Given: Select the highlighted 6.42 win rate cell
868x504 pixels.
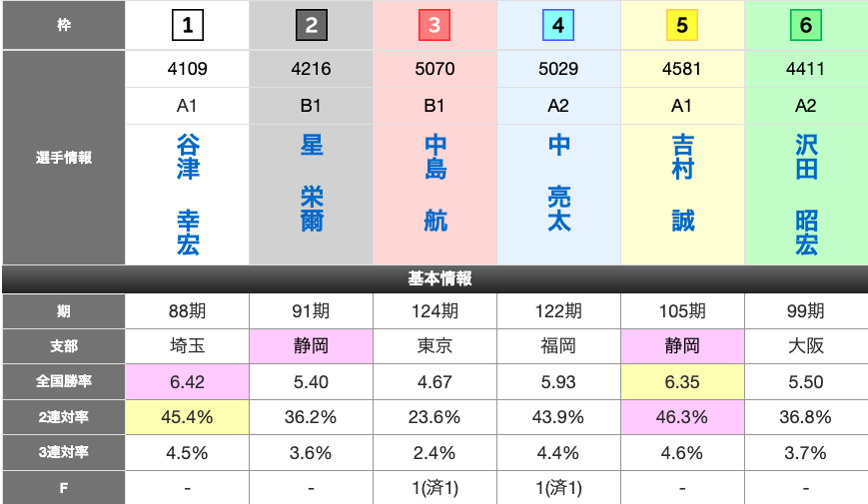Looking at the screenshot, I should coord(188,381).
